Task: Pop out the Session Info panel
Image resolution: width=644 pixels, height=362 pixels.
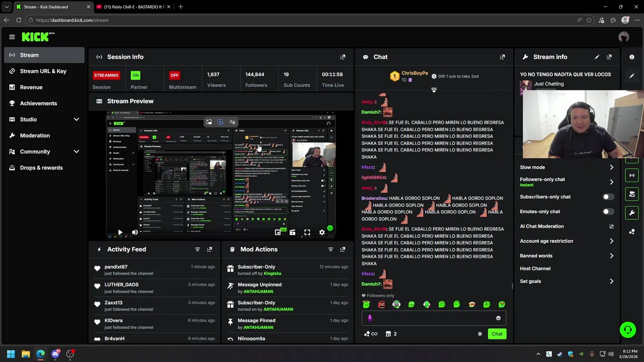Action: (343, 57)
